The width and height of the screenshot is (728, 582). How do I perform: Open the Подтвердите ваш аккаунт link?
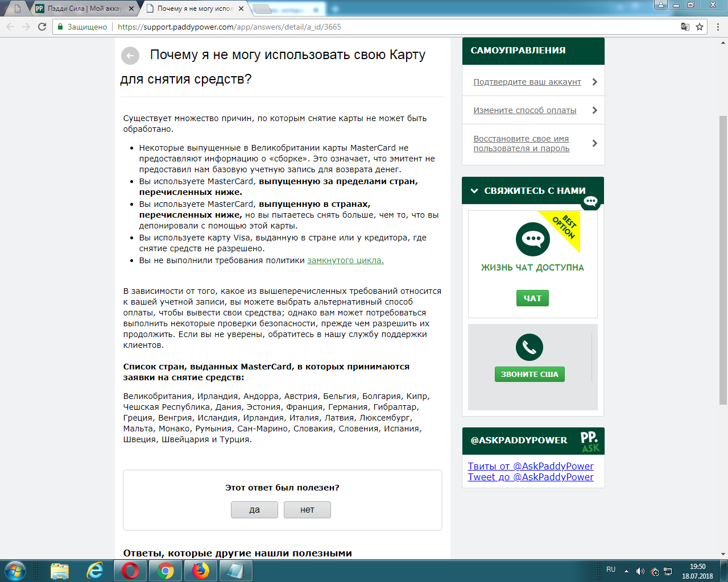click(x=527, y=82)
